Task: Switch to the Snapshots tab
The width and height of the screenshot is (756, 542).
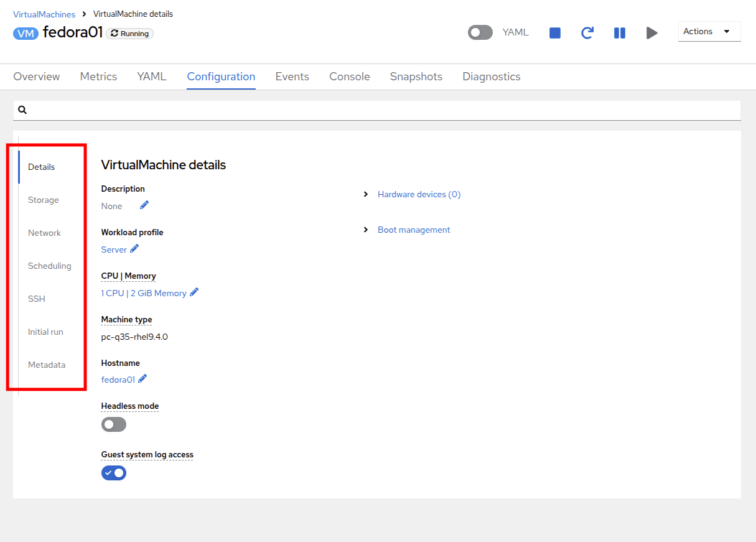Action: [x=416, y=77]
